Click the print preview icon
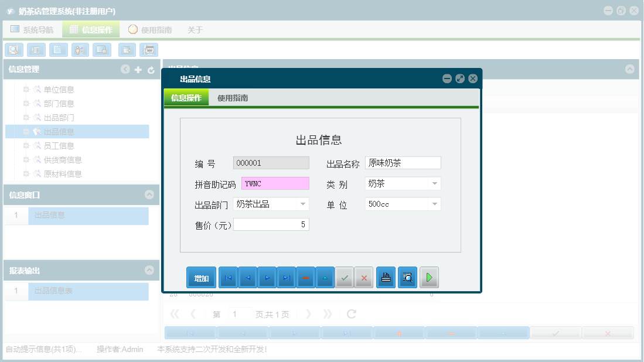Viewport: 644px width, 362px height. [x=407, y=277]
